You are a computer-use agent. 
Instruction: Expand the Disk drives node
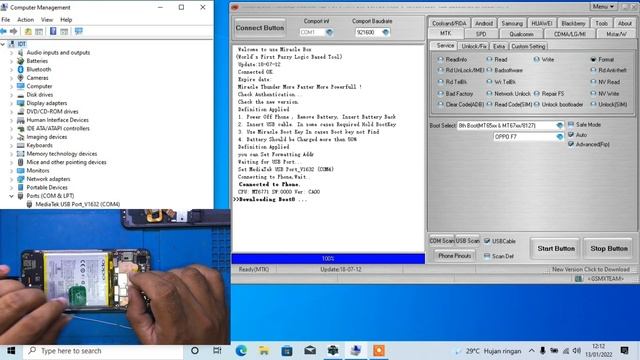tap(11, 95)
